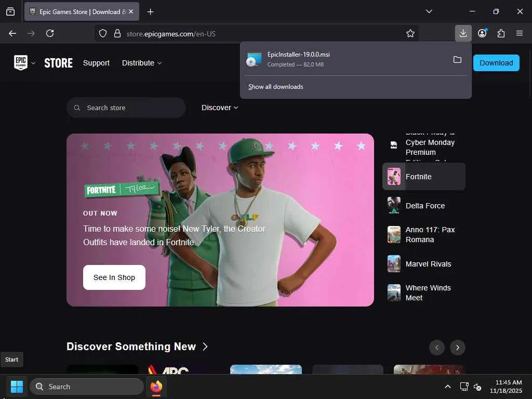Screen dimensions: 532x399
Task: Expand the Discover dropdown
Action: 220,108
